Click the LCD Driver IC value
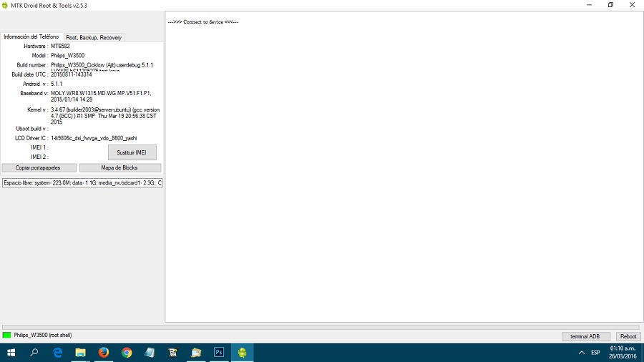 click(94, 138)
